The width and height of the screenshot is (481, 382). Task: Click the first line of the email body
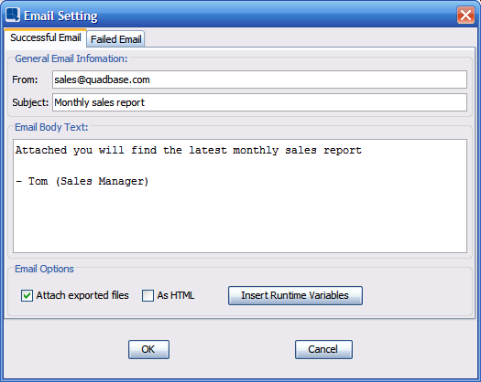[x=188, y=150]
